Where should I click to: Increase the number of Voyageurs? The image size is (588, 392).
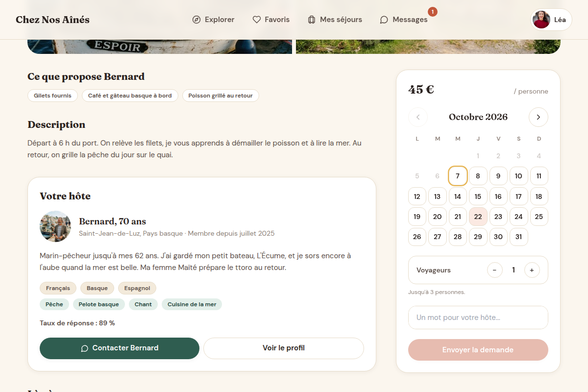click(x=532, y=270)
